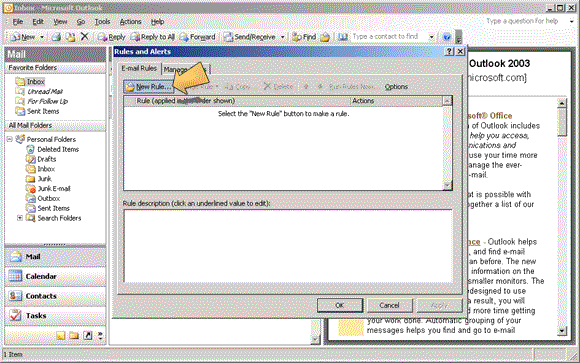Open the Send/Receive dropdown arrow
The image size is (580, 363).
coord(283,37)
